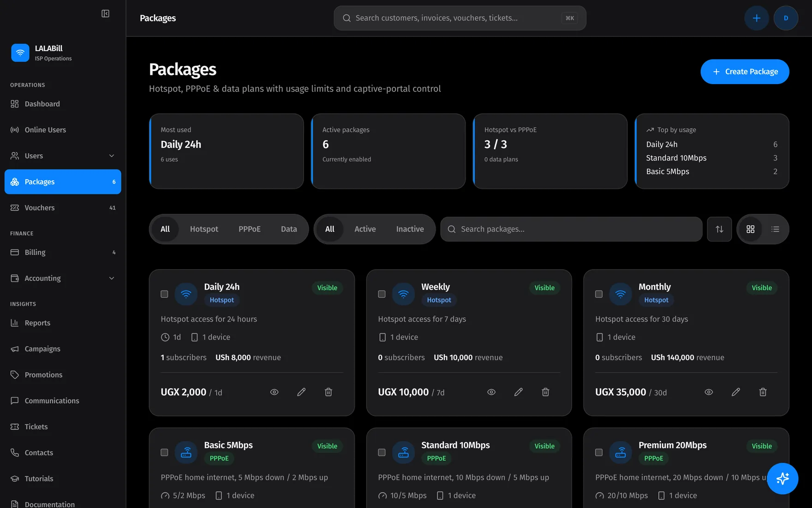Click the Most used Daily 24h stat card

[227, 151]
